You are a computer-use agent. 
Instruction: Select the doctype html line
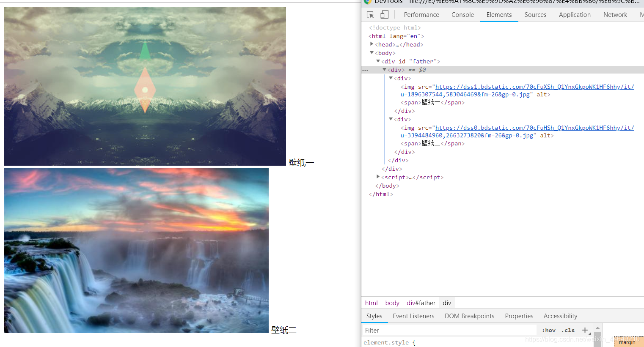tap(395, 27)
